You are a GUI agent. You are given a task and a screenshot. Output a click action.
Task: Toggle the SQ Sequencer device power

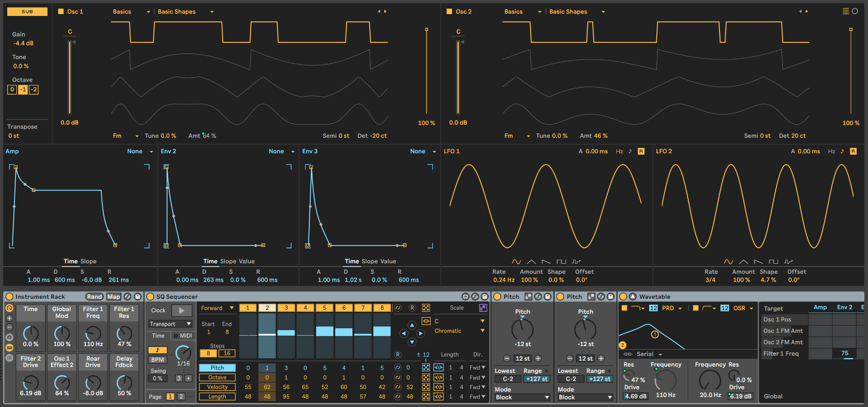tap(150, 296)
